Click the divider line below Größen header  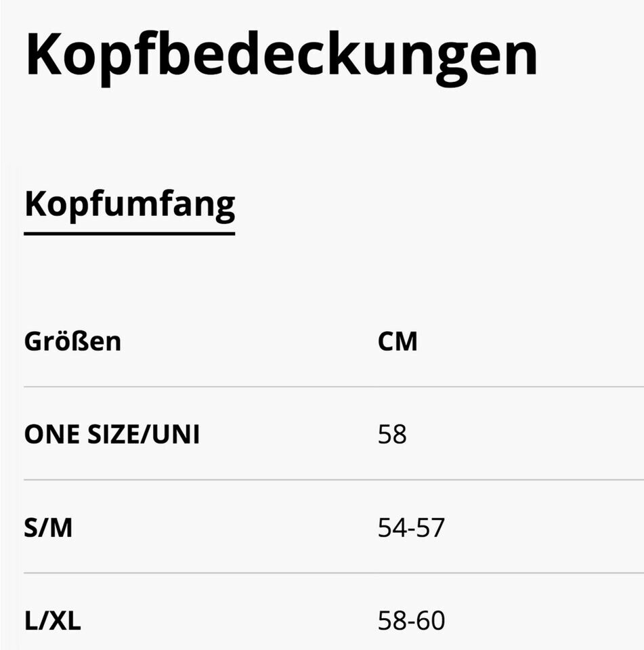point(332,387)
